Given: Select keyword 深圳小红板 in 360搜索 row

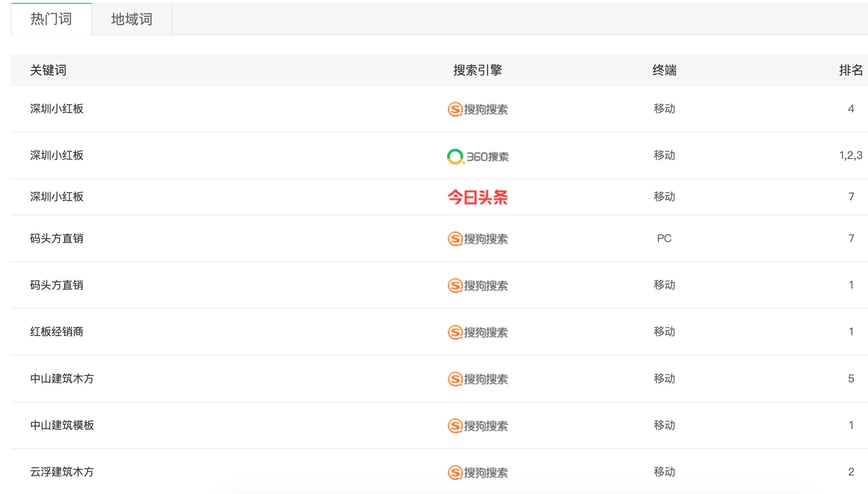Looking at the screenshot, I should [57, 156].
